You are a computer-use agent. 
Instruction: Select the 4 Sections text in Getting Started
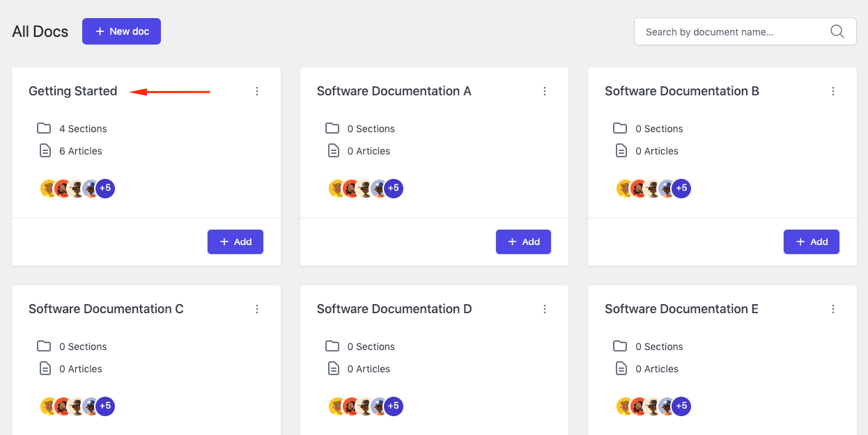pyautogui.click(x=83, y=129)
